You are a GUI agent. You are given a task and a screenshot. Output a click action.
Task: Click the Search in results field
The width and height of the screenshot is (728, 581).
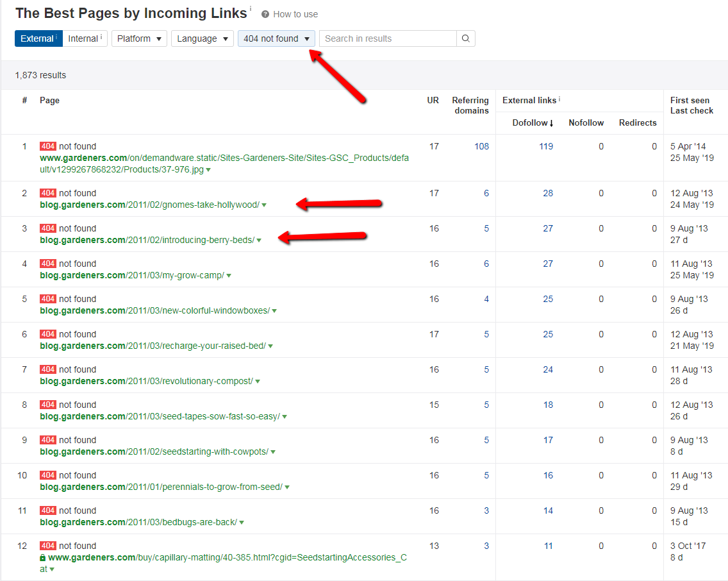point(388,38)
